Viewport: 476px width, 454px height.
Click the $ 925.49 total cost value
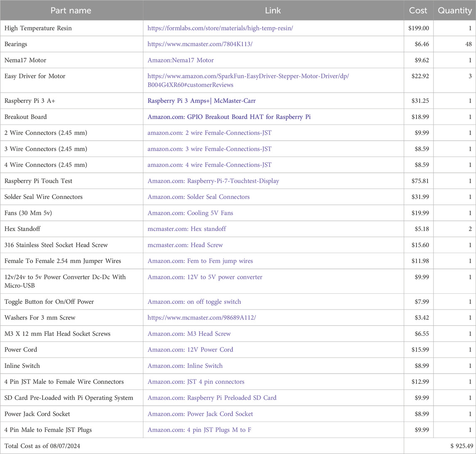462,446
